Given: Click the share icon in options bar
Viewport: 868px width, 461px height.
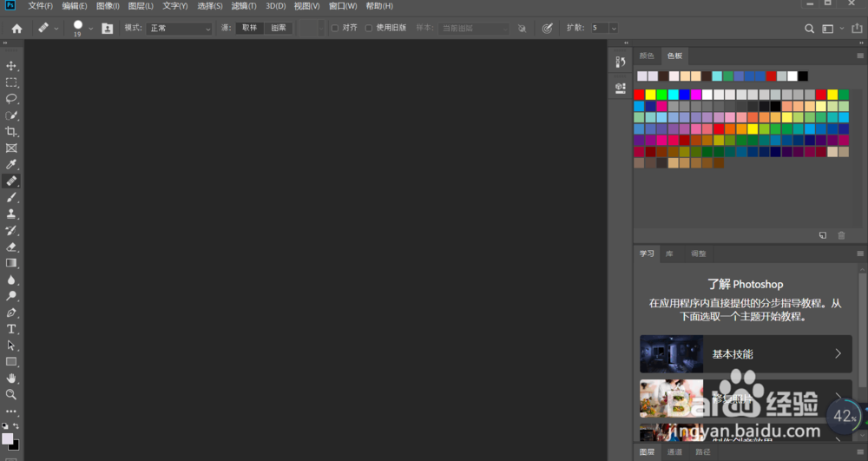Looking at the screenshot, I should pos(857,28).
